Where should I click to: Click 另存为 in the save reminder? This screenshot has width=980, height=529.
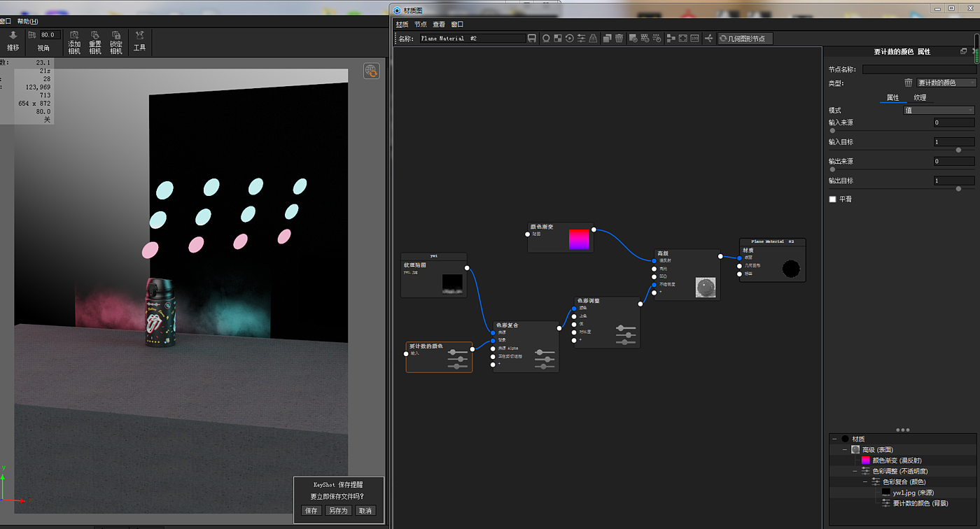(x=337, y=511)
